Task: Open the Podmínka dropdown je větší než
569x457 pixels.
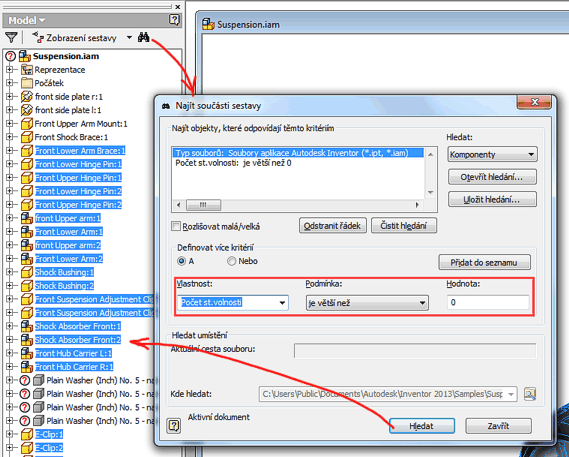Action: [367, 303]
